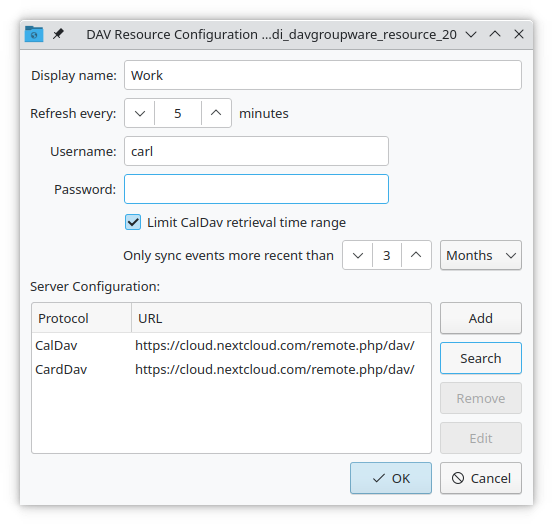This screenshot has height=525, width=553.
Task: Toggle the pin window icon
Action: click(x=58, y=34)
